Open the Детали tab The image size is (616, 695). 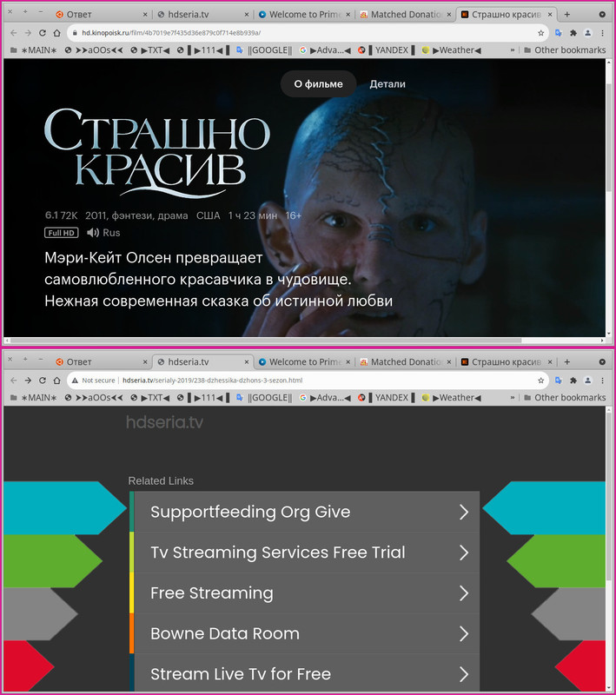[387, 83]
